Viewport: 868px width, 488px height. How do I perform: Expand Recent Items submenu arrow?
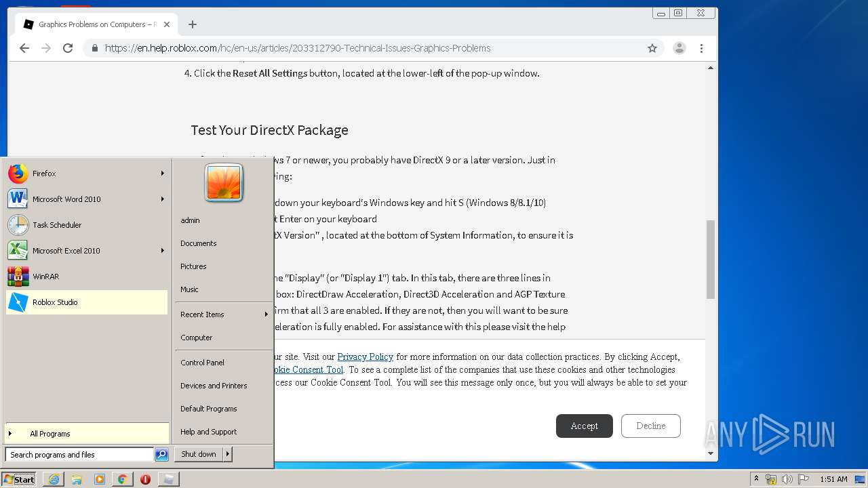266,314
